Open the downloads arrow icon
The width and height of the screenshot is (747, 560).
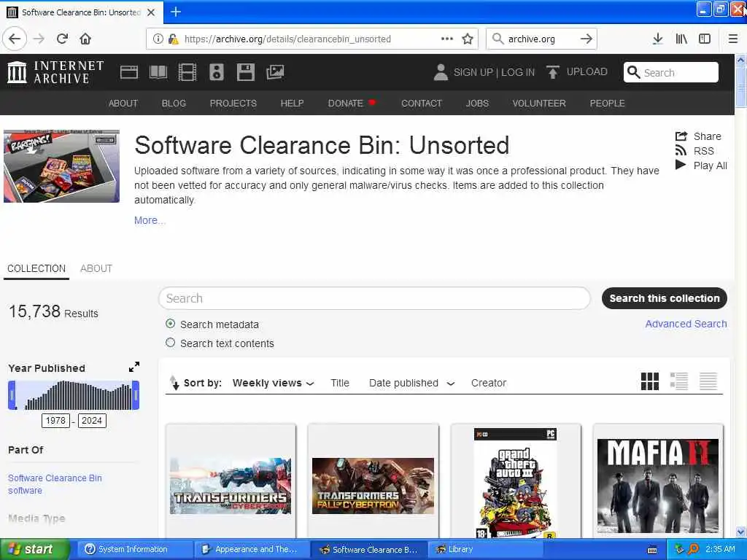click(657, 39)
